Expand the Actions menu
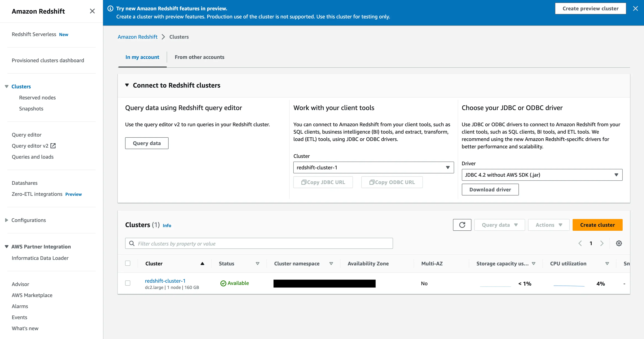 tap(549, 225)
